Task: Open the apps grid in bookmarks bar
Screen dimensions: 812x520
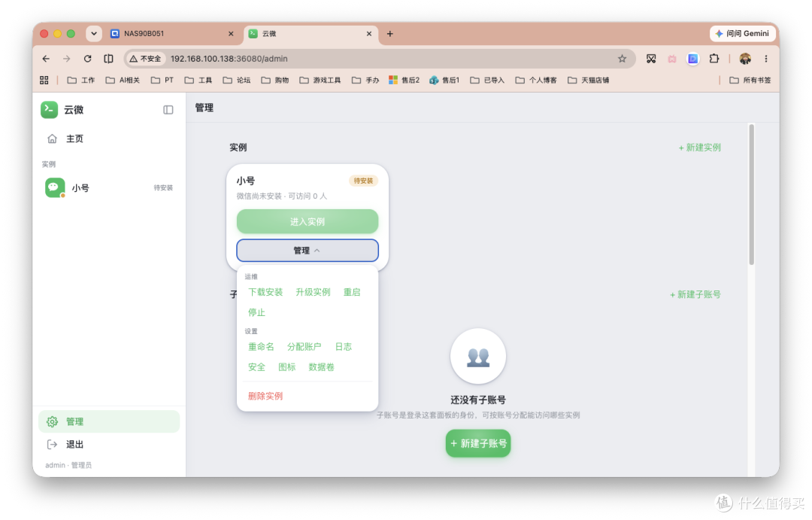Action: [44, 80]
